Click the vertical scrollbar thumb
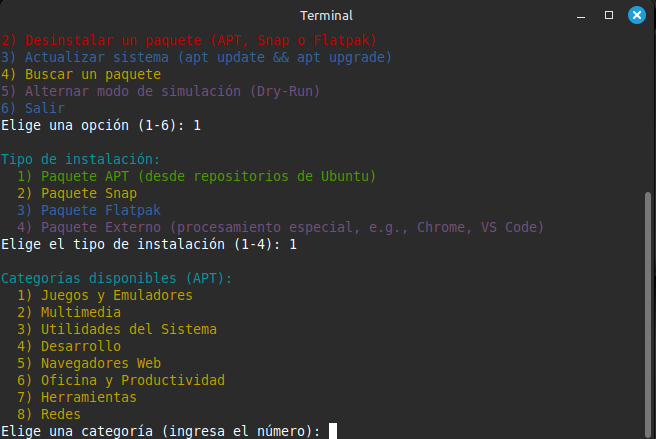Image resolution: width=656 pixels, height=439 pixels. (x=648, y=314)
